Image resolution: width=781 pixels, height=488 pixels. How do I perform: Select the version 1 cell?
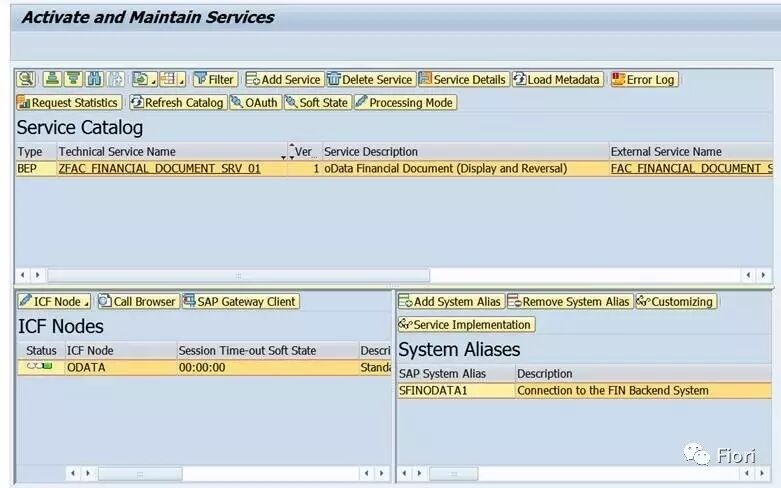point(304,168)
